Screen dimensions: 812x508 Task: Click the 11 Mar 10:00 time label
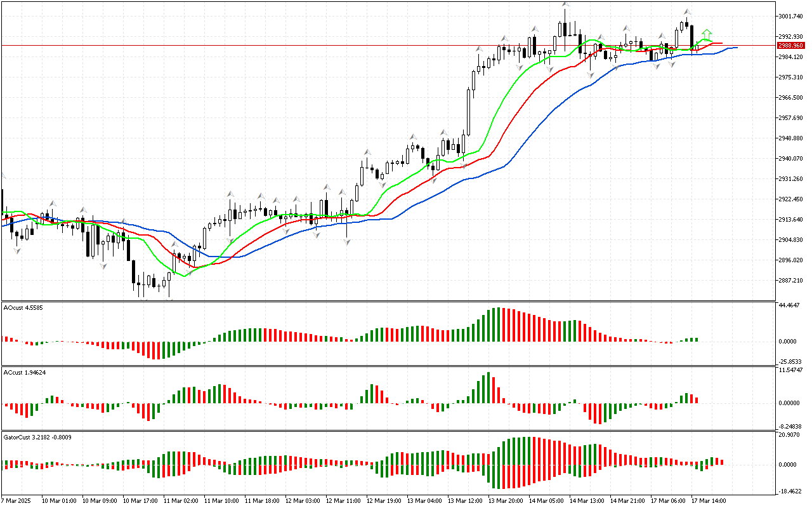click(x=221, y=500)
